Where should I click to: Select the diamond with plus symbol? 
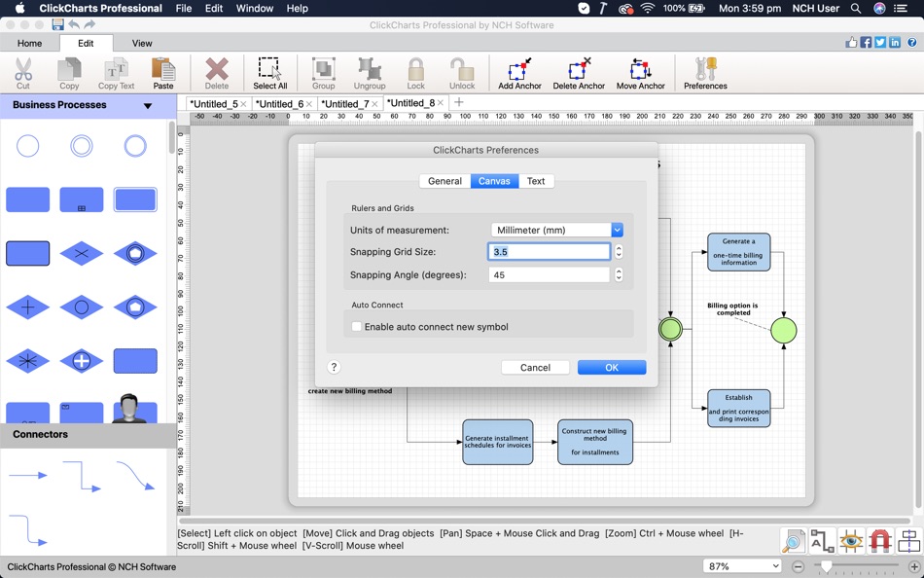[x=27, y=307]
